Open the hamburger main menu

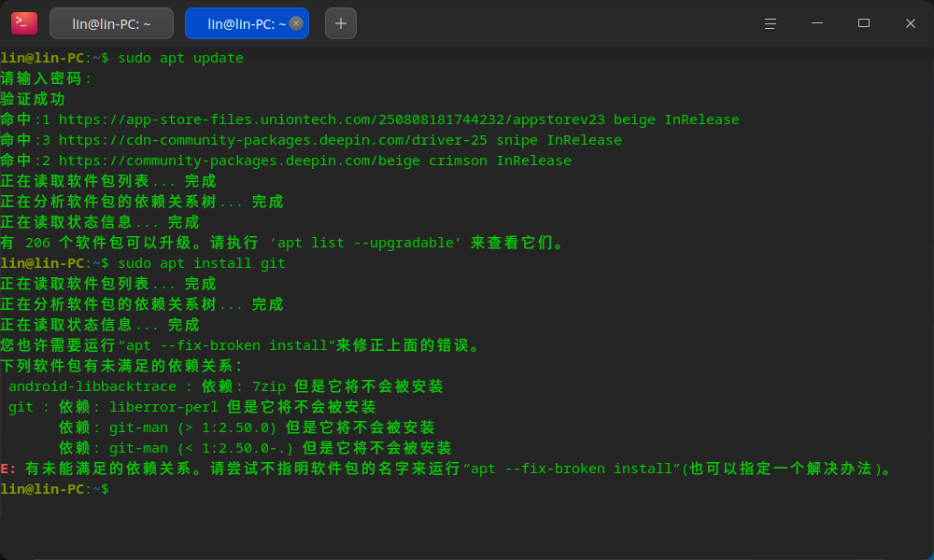point(771,23)
